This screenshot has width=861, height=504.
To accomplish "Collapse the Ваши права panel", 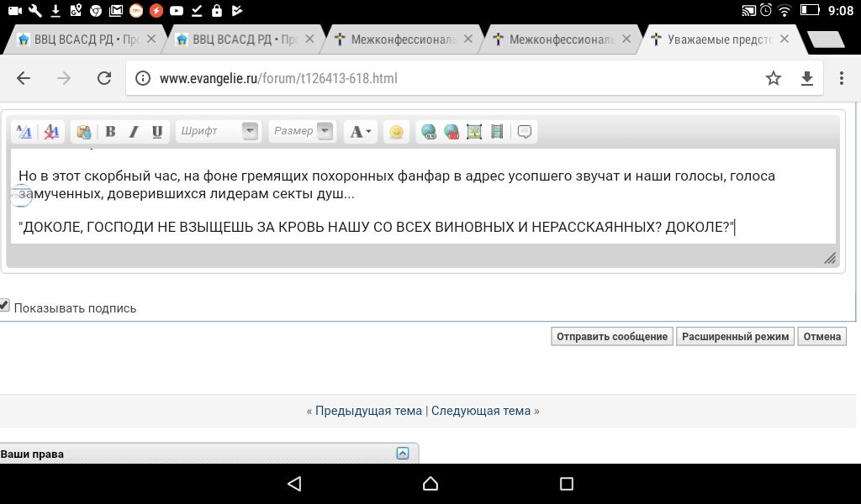I will 402,454.
